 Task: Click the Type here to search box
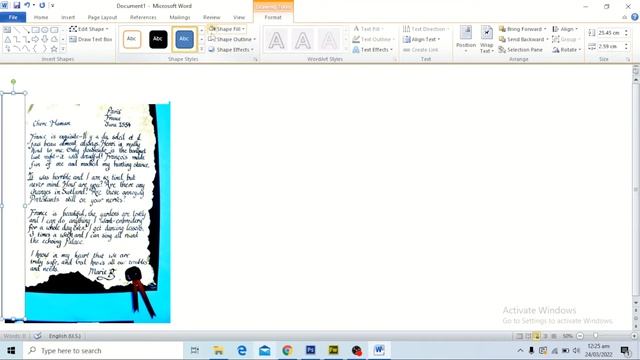[x=103, y=351]
